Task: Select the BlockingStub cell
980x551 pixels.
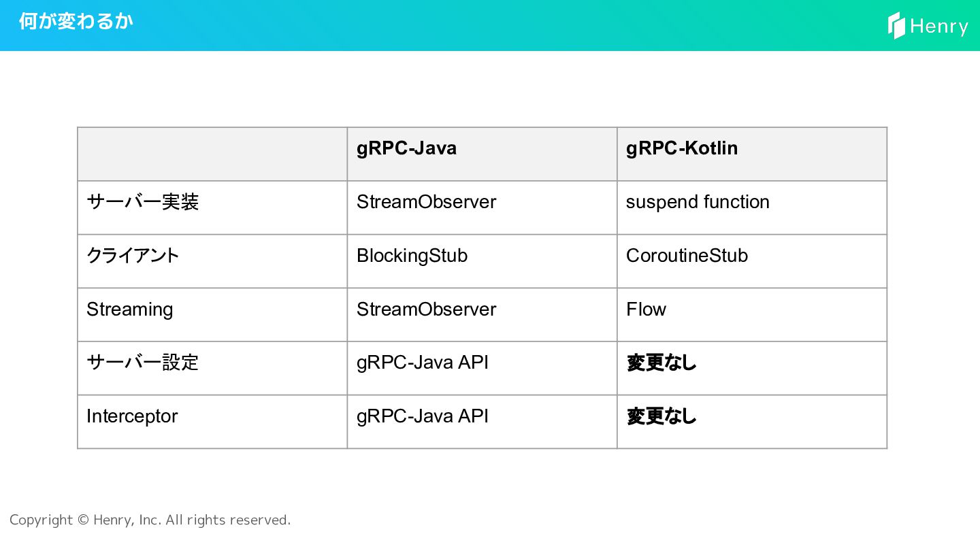Action: tap(412, 256)
